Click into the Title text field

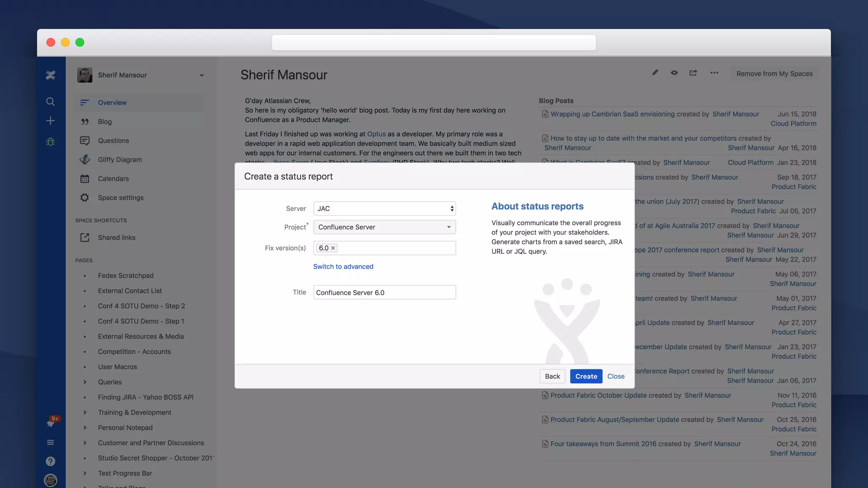[x=384, y=292]
